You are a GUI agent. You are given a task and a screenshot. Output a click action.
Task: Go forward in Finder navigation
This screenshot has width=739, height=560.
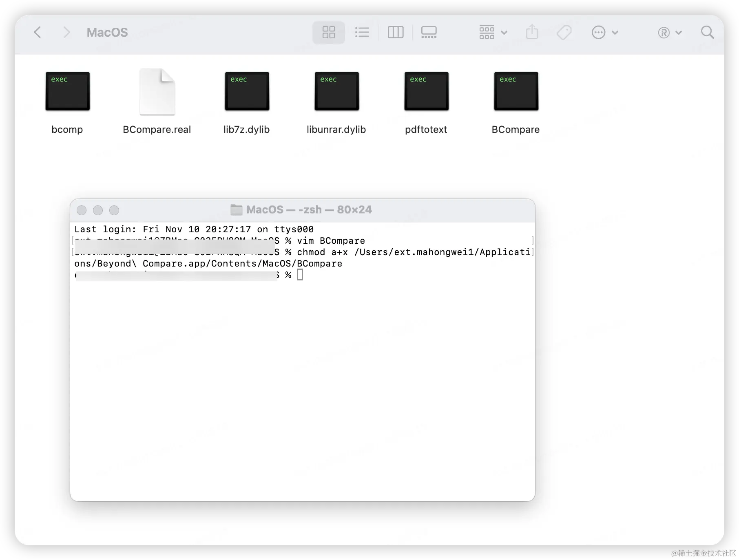67,32
